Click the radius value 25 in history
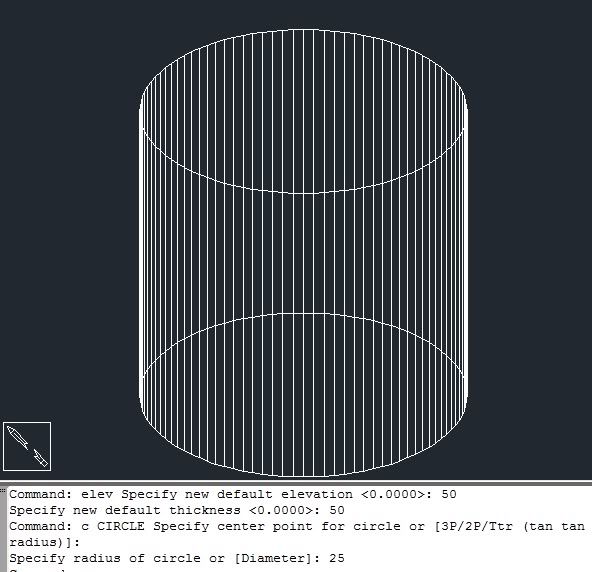592x572 pixels. pyautogui.click(x=337, y=558)
